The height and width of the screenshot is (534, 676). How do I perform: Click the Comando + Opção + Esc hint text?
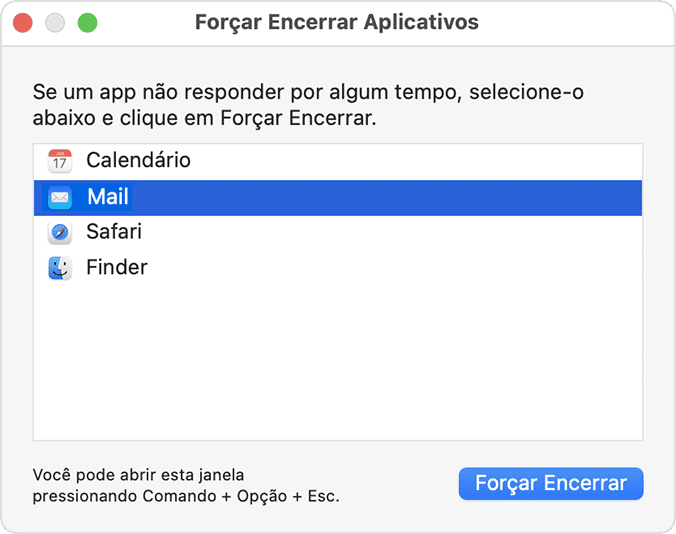pos(186,486)
